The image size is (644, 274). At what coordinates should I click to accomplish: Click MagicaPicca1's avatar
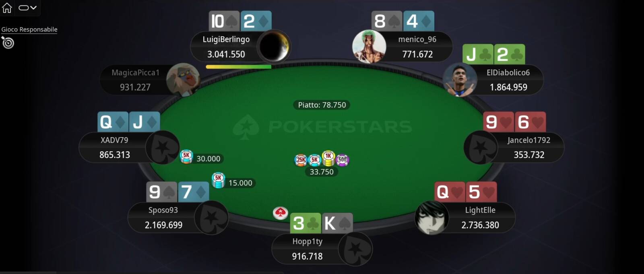(183, 80)
